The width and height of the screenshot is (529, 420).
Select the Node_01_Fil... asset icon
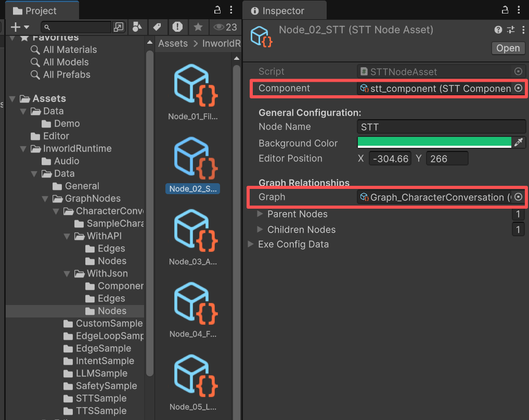(195, 85)
